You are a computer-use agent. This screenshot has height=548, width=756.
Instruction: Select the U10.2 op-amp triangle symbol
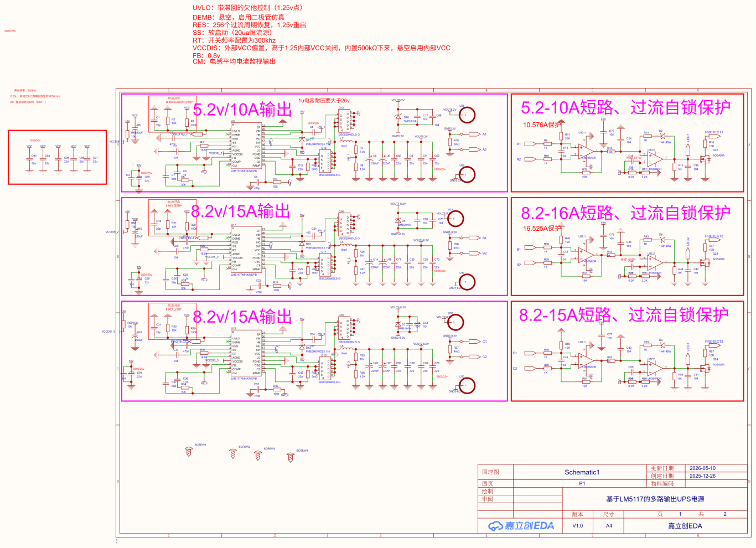point(655,159)
